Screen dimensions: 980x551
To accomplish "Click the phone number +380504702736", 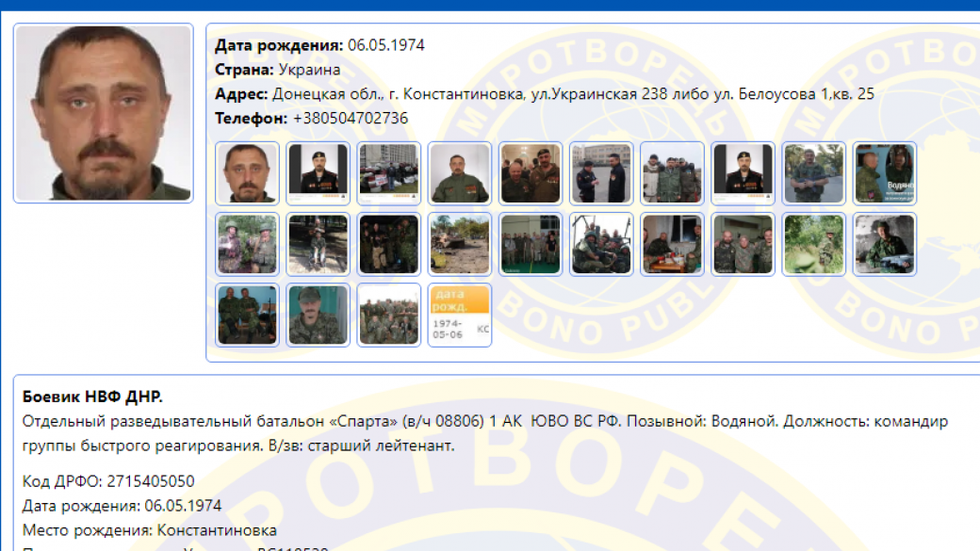I will pyautogui.click(x=351, y=119).
